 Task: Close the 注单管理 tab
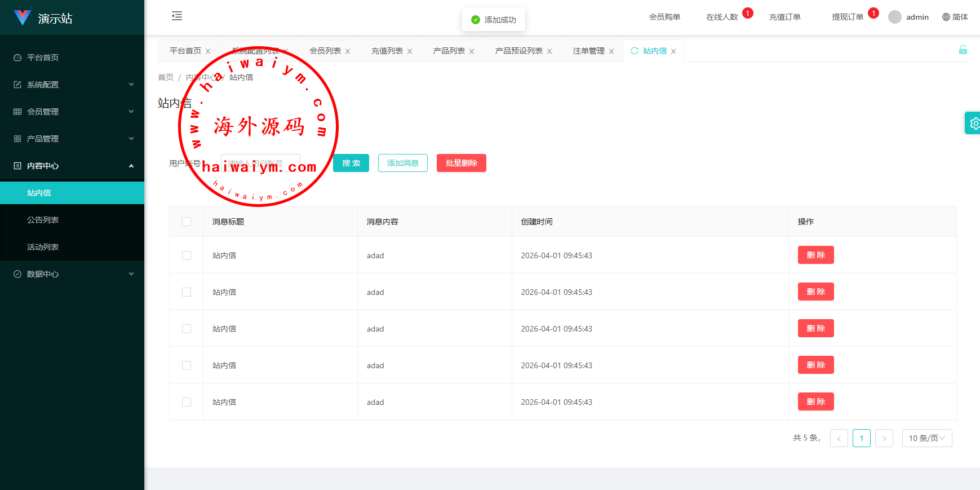611,51
